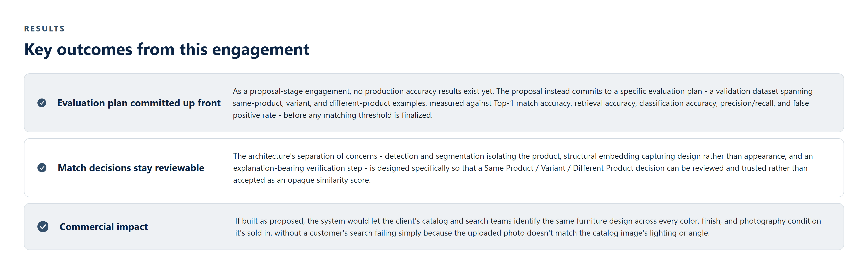Image resolution: width=868 pixels, height=275 pixels.
Task: Click the words validation dataset spanning
Action: 764,91
